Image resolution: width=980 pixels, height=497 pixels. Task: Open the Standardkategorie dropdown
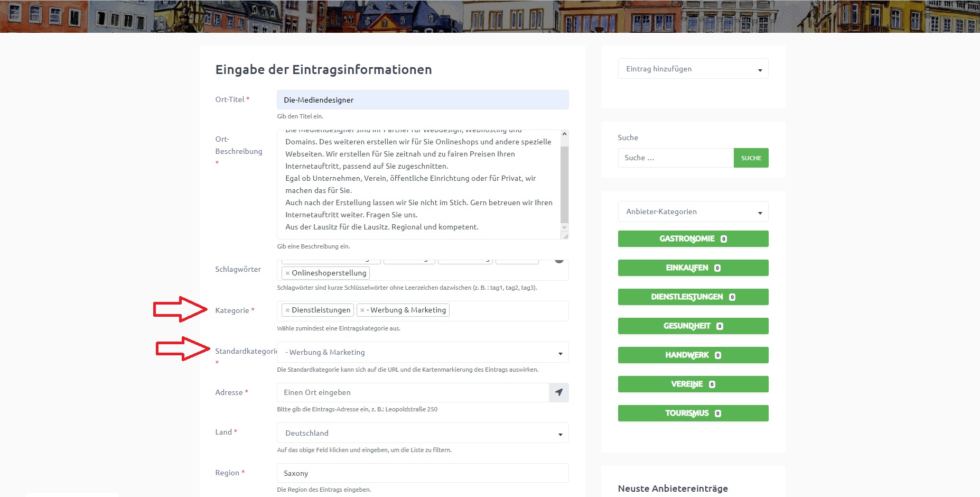pyautogui.click(x=422, y=353)
